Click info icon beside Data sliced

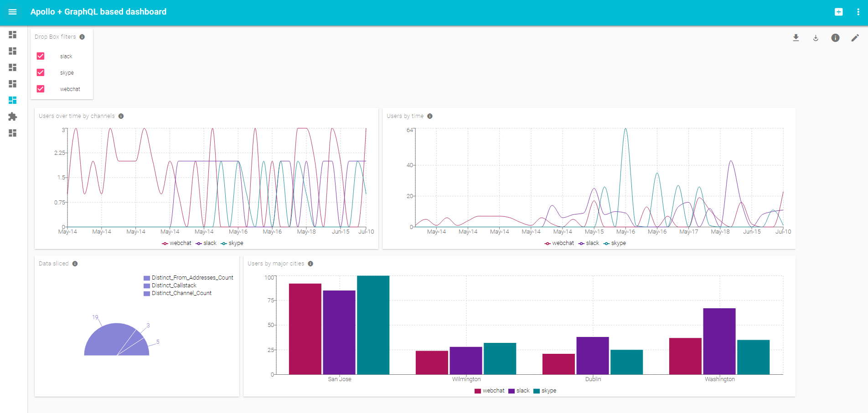pos(75,264)
